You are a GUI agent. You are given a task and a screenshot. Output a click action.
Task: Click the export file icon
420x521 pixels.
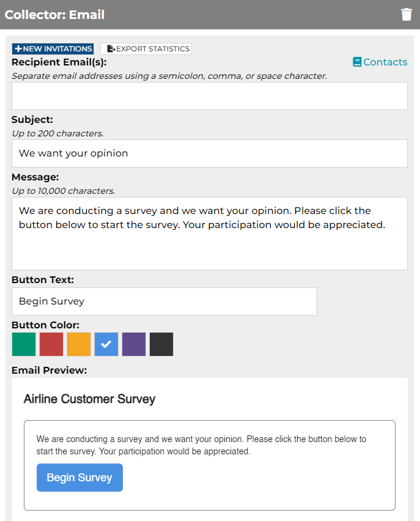point(111,49)
